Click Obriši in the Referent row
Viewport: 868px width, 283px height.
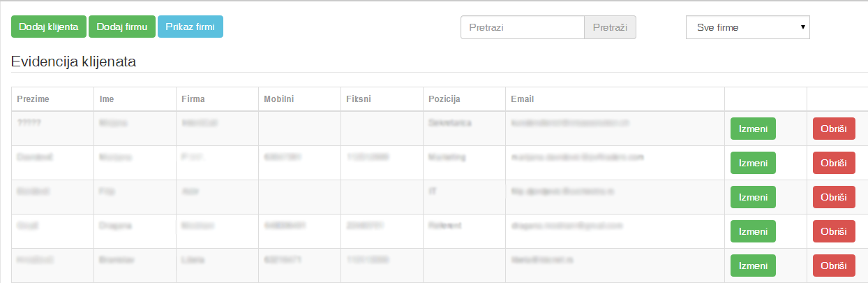(x=834, y=231)
